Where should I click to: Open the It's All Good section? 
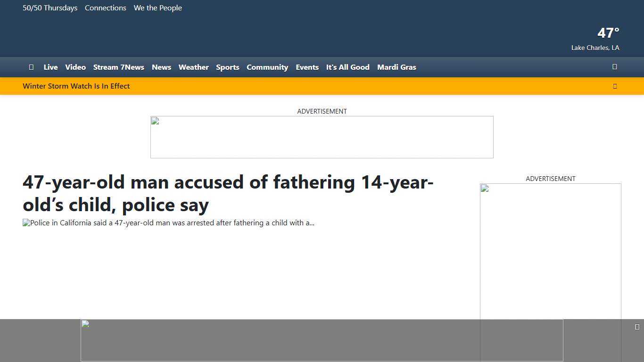tap(347, 67)
